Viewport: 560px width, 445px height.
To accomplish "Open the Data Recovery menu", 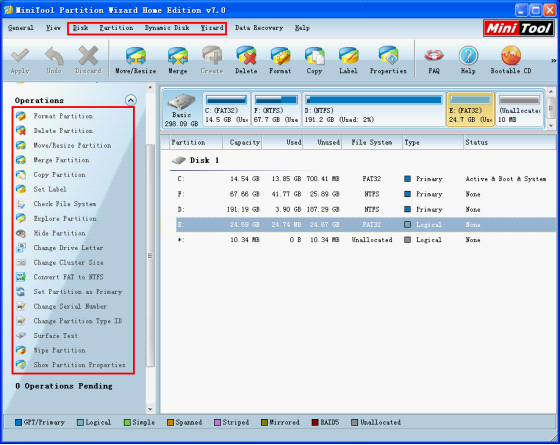I will [259, 28].
